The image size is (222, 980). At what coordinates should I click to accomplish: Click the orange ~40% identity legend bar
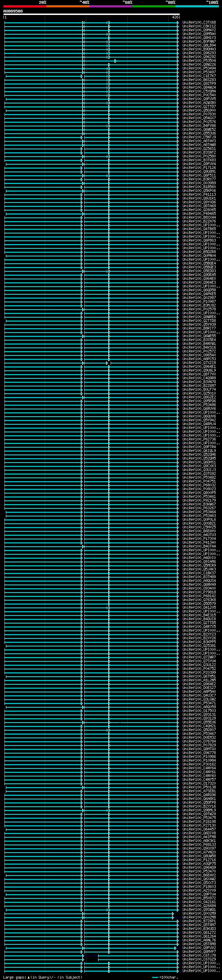coord(68,6)
